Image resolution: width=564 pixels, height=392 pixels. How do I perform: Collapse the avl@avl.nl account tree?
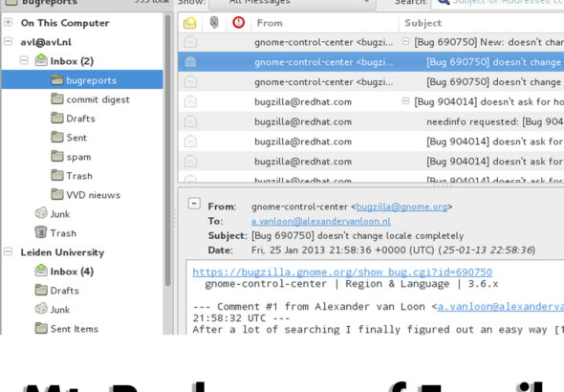click(8, 42)
